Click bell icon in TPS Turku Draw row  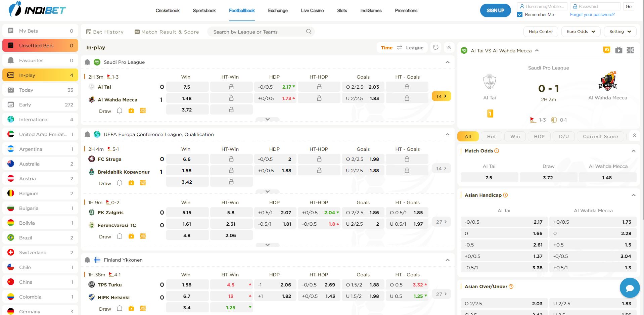pyautogui.click(x=120, y=308)
